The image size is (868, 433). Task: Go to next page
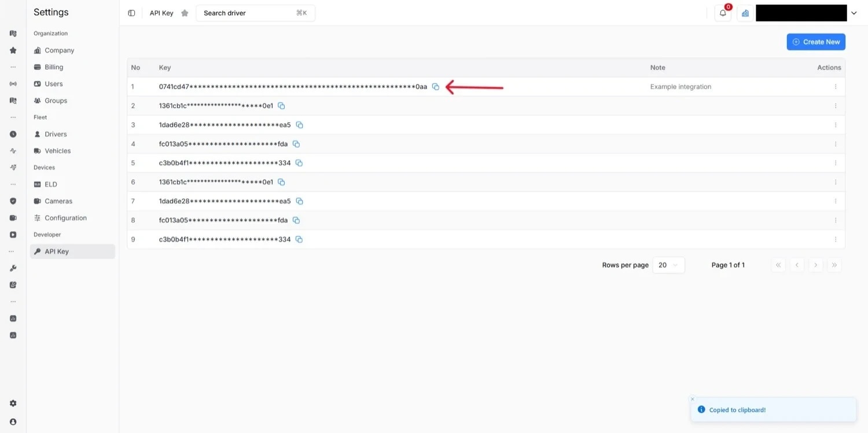[x=815, y=265]
